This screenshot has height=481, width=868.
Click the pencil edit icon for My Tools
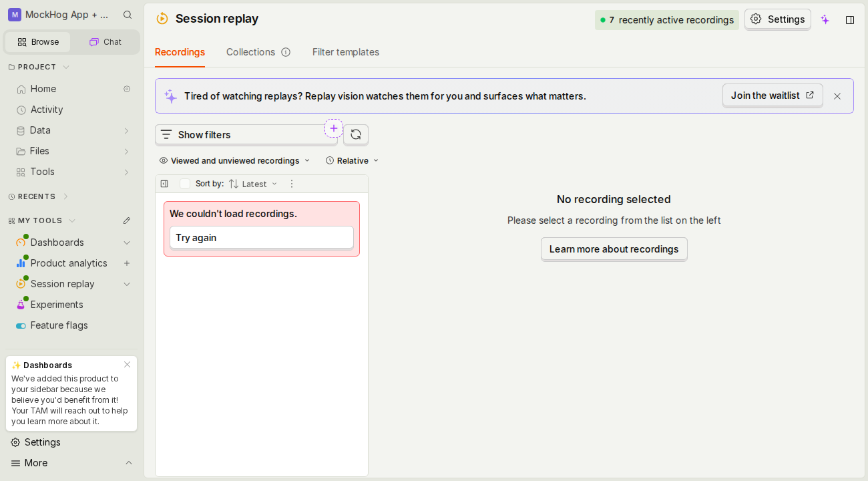pyautogui.click(x=127, y=220)
